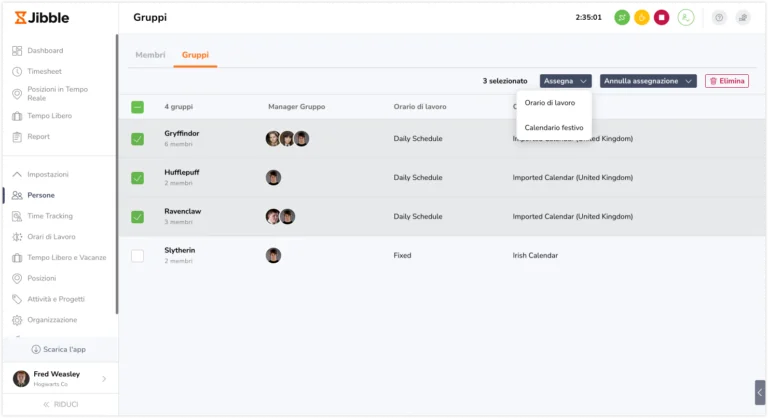The width and height of the screenshot is (768, 418).
Task: Click the green outlined person icon
Action: click(686, 18)
